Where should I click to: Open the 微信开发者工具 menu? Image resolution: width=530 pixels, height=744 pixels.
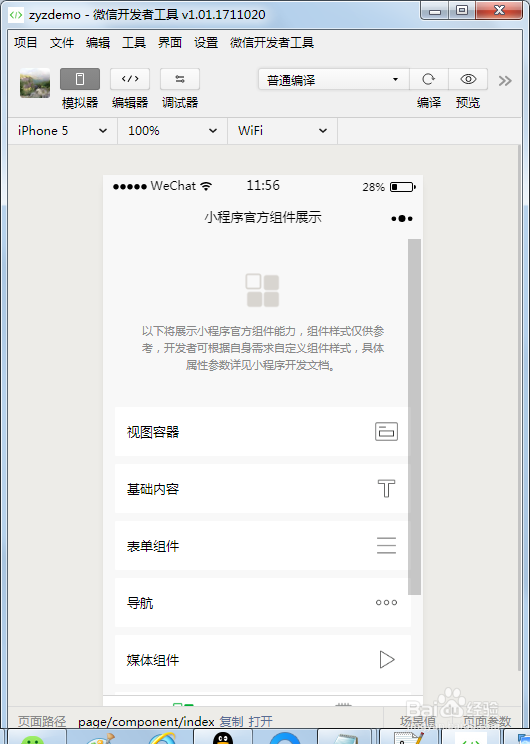pyautogui.click(x=272, y=43)
